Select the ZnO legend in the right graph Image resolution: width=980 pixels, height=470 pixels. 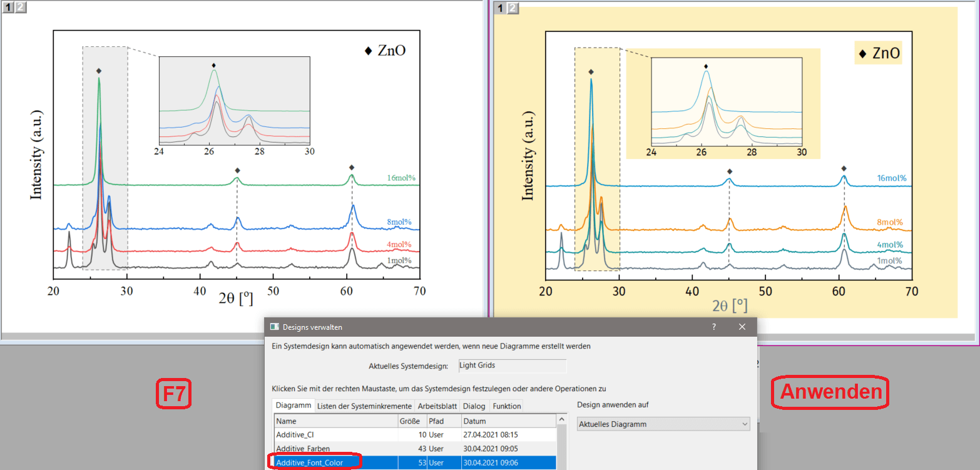878,54
